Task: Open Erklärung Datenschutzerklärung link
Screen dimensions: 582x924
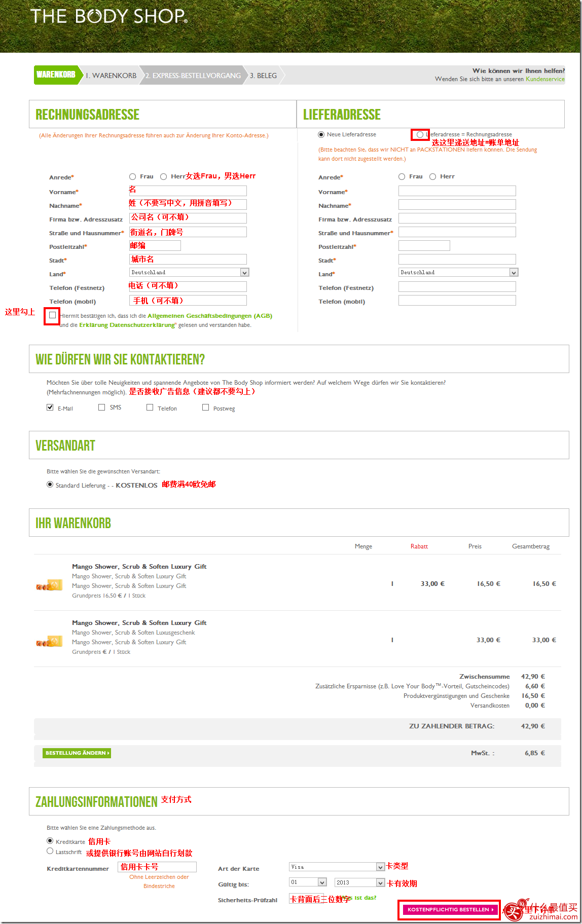Action: tap(127, 325)
